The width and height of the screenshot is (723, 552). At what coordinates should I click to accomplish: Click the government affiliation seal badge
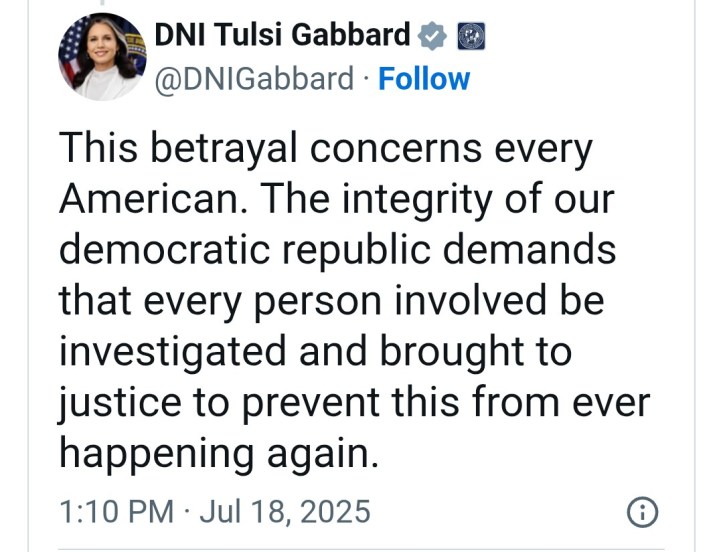(471, 36)
